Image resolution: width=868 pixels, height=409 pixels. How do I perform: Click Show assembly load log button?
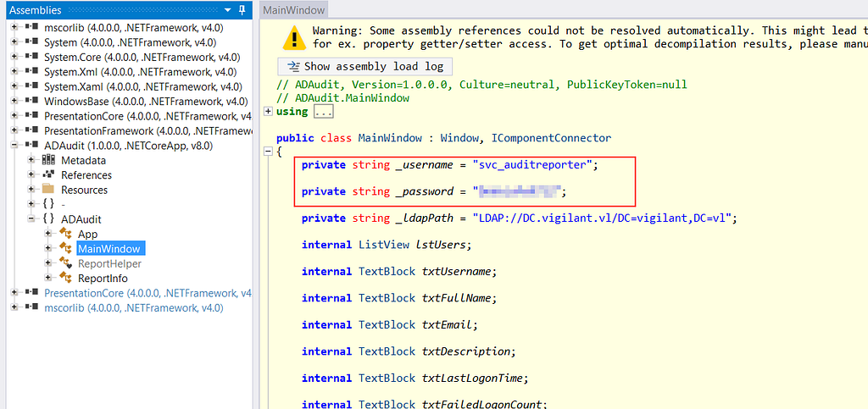click(x=364, y=66)
